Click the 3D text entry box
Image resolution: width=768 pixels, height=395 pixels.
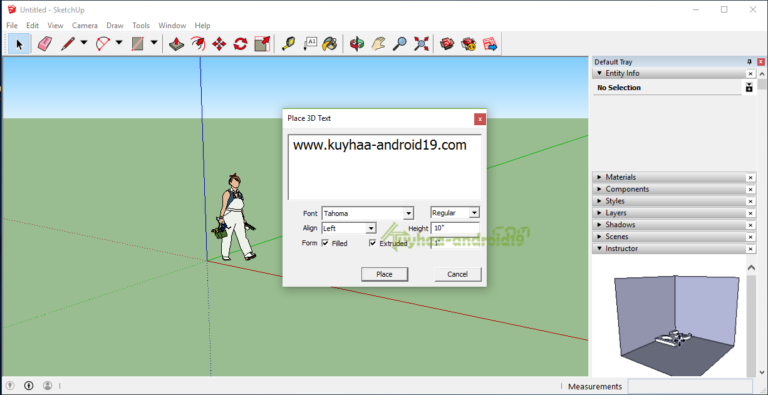384,167
